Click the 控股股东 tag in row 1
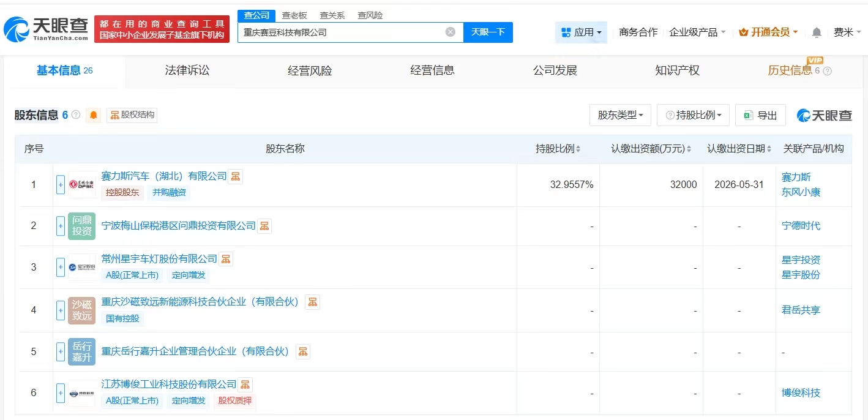The image size is (868, 420). tap(122, 192)
